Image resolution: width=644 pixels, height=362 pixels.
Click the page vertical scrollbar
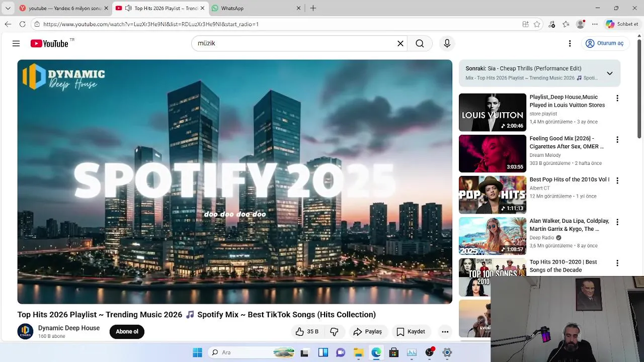(639, 88)
